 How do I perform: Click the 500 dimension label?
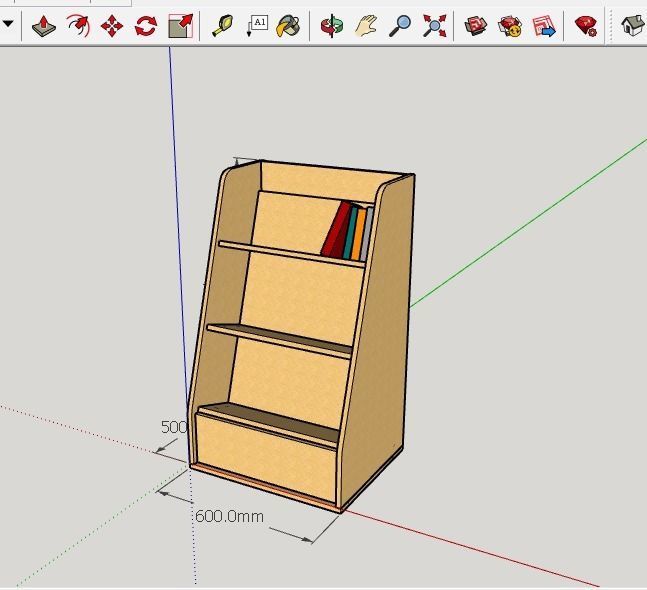pyautogui.click(x=174, y=427)
